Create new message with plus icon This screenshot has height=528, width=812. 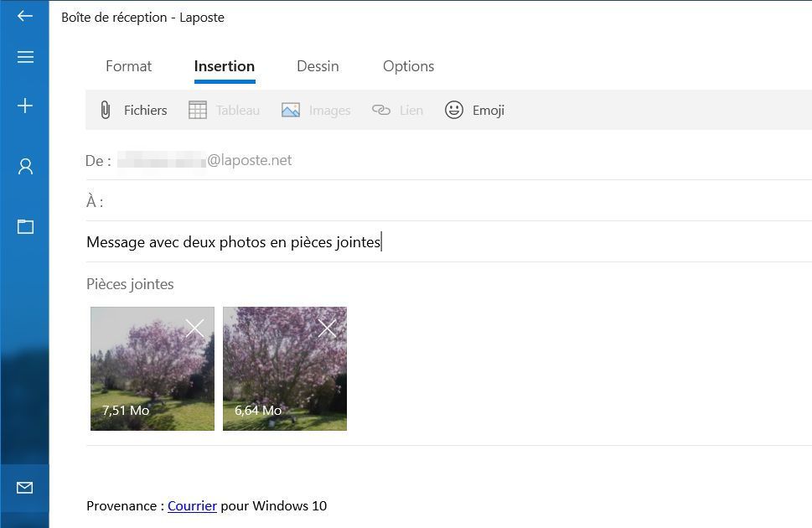(25, 106)
